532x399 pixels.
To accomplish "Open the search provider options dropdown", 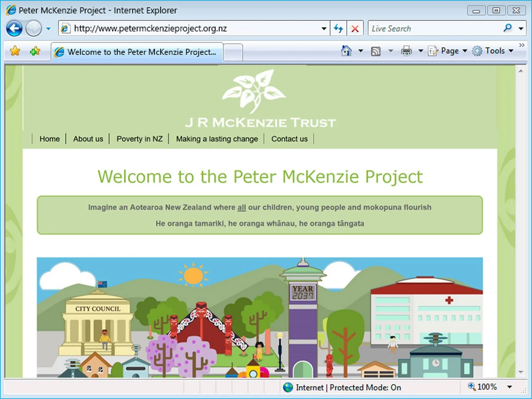I will [x=521, y=29].
